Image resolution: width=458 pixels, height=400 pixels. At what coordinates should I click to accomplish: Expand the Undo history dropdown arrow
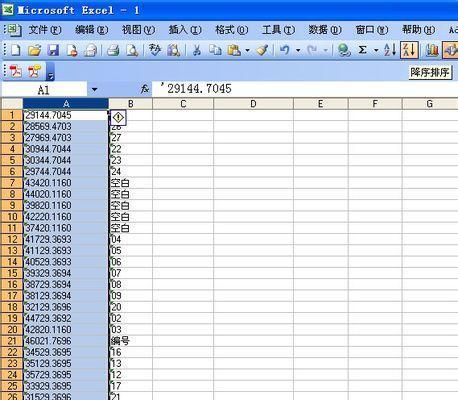pyautogui.click(x=298, y=51)
